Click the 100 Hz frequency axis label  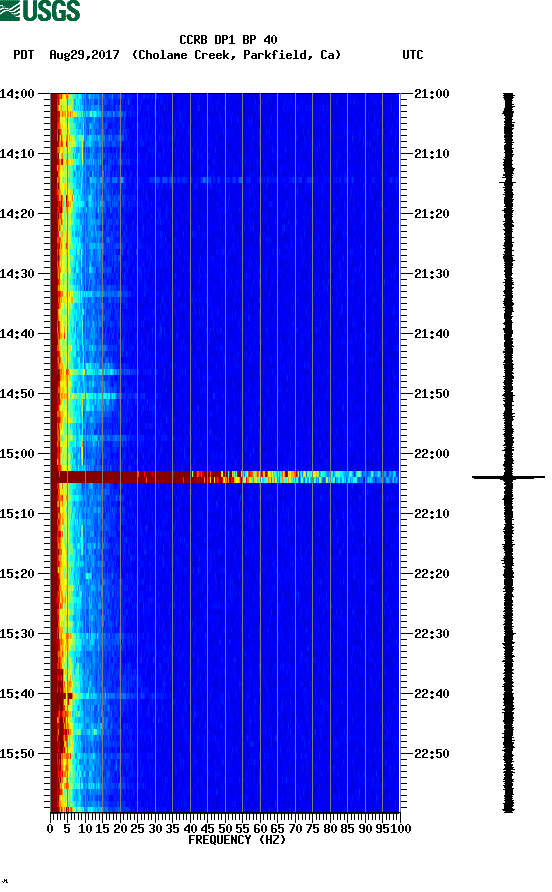tap(401, 829)
